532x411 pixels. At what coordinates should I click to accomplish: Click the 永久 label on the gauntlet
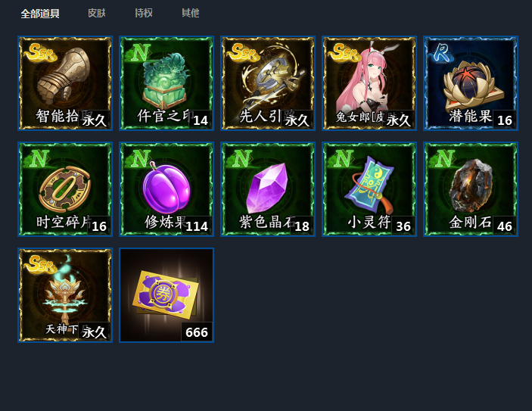(x=94, y=120)
